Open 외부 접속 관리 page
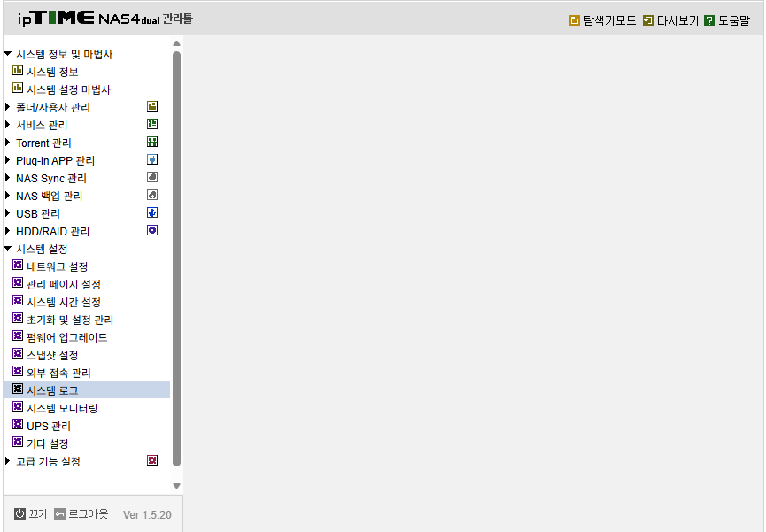 pos(58,374)
